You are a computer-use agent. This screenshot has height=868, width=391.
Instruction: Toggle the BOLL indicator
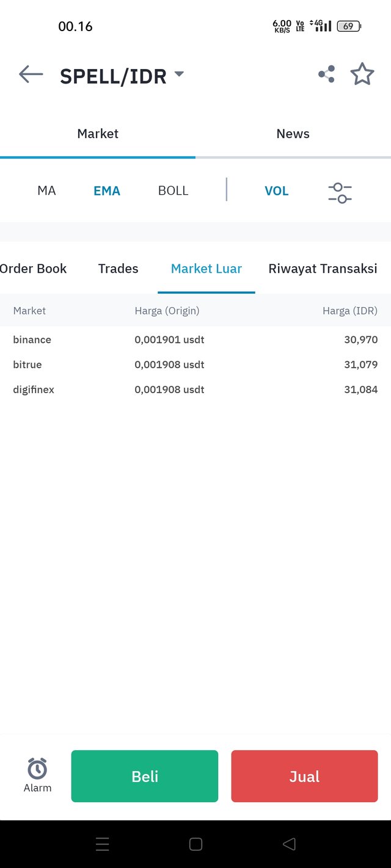tap(173, 190)
